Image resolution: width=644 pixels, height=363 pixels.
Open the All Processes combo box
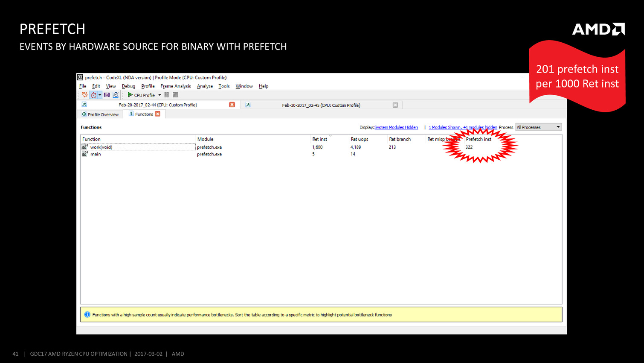[538, 127]
